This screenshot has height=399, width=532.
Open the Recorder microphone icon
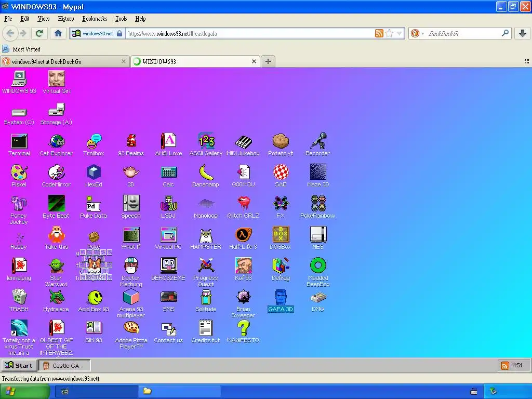pos(318,145)
